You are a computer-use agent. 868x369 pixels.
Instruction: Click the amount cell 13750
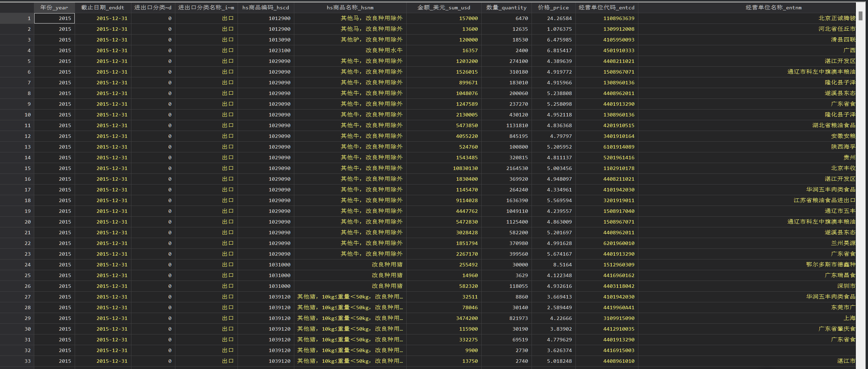(x=444, y=361)
